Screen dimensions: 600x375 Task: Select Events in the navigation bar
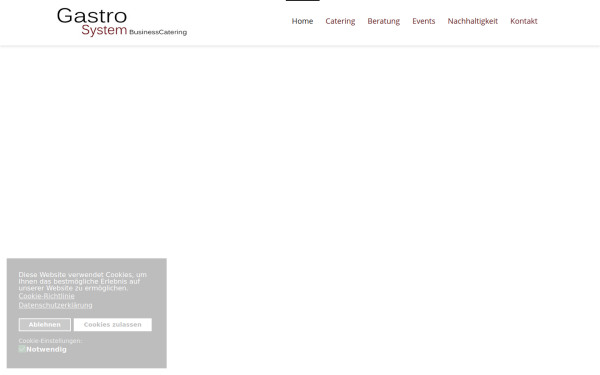point(424,21)
